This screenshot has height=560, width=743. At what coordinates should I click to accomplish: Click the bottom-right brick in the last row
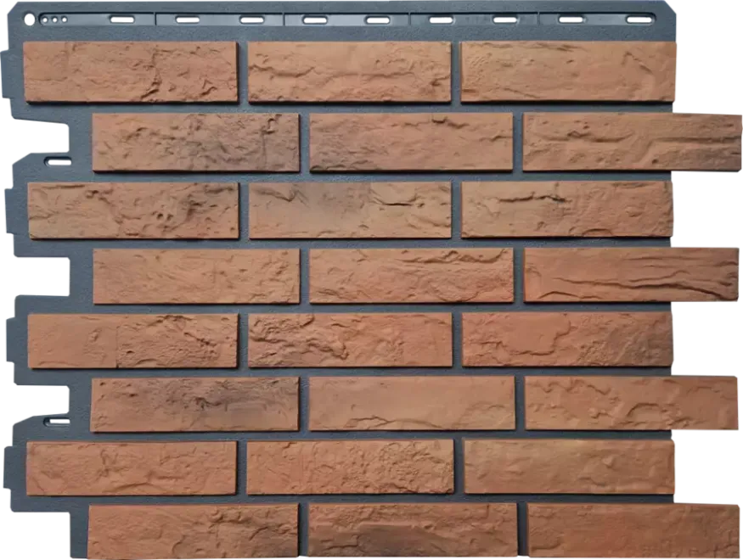point(633,530)
